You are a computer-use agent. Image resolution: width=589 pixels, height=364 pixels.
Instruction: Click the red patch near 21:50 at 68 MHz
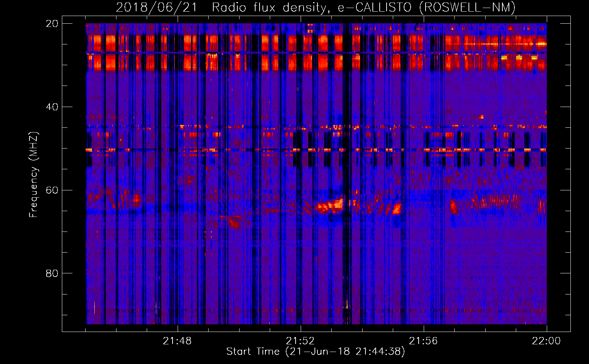click(235, 221)
